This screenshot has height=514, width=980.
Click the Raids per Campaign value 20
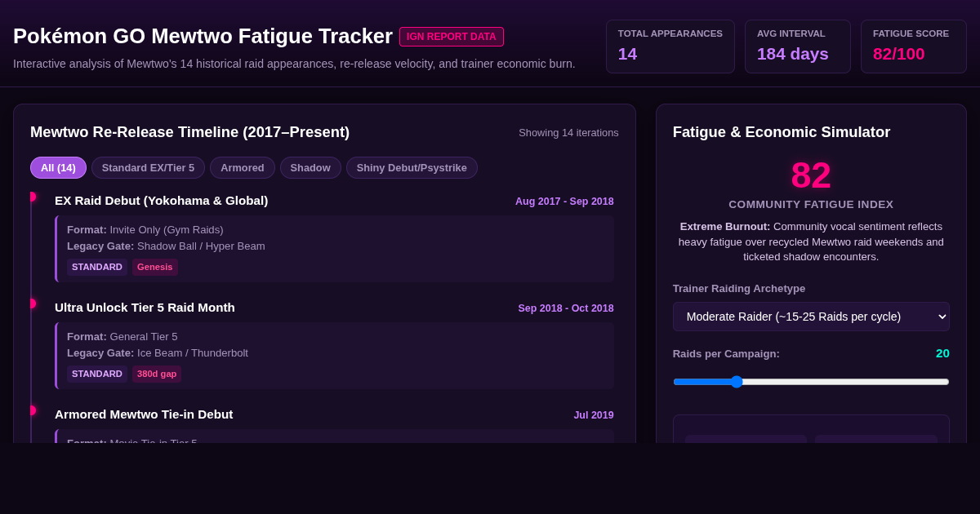tap(942, 352)
